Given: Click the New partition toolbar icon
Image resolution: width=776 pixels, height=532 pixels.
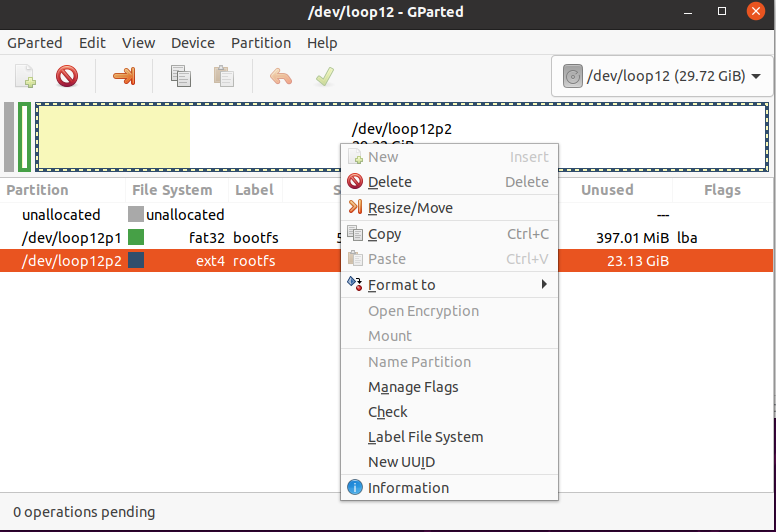Looking at the screenshot, I should point(25,76).
